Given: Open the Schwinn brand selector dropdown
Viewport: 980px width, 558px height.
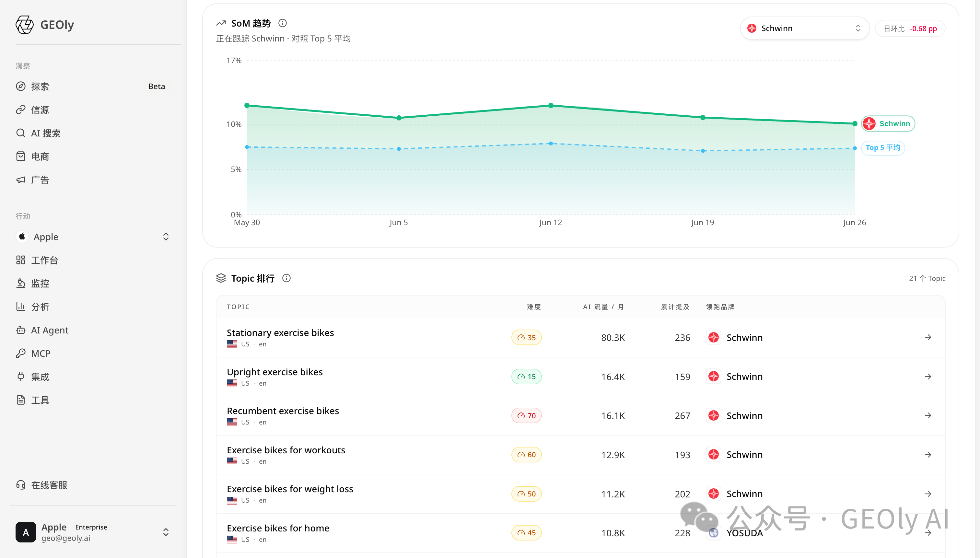Looking at the screenshot, I should point(804,29).
